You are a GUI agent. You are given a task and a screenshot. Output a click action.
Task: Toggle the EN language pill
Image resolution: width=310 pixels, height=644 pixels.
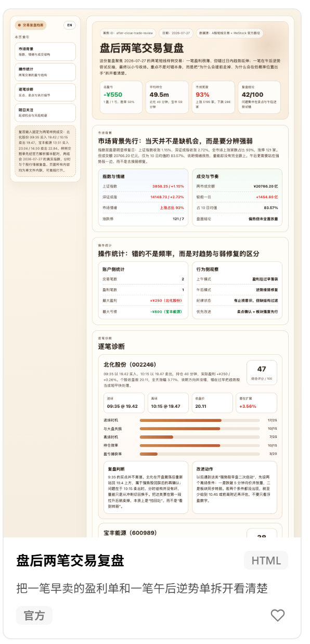pyautogui.click(x=69, y=25)
